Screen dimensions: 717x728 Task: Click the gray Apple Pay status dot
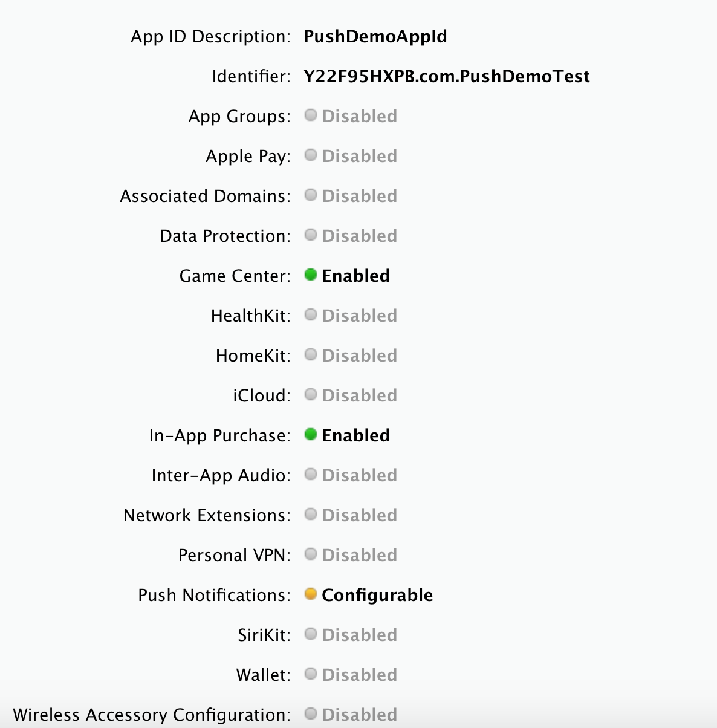pyautogui.click(x=311, y=155)
